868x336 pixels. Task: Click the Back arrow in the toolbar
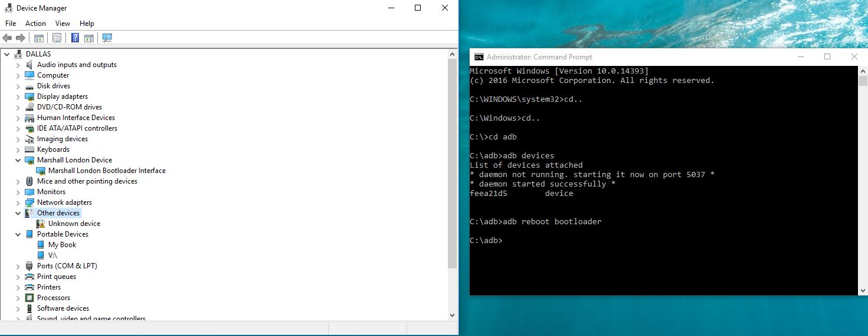7,38
